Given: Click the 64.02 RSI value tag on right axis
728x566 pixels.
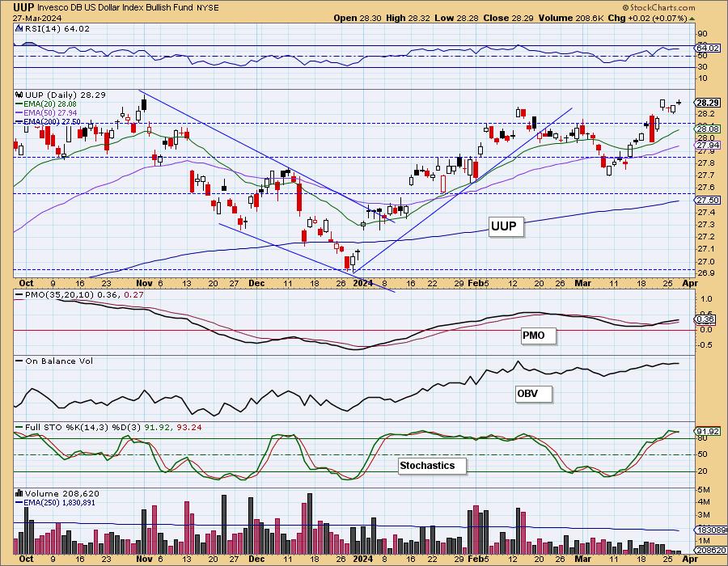Looking at the screenshot, I should (708, 48).
